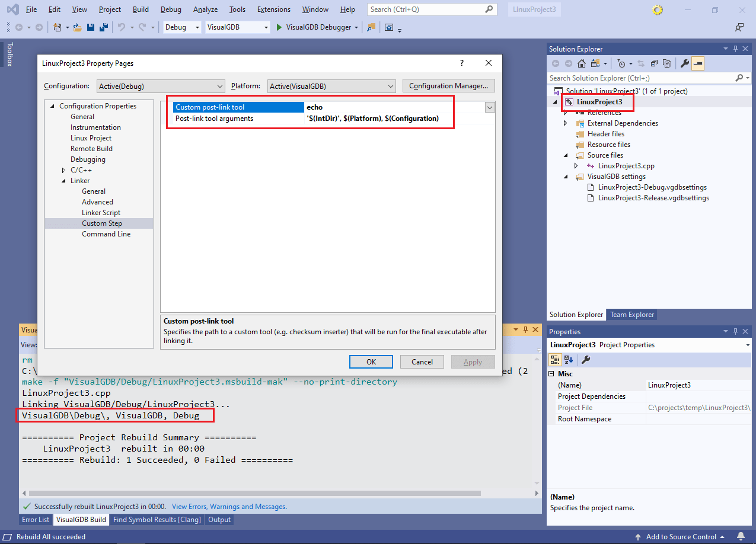Switch to the Team Explorer tab

(x=631, y=315)
